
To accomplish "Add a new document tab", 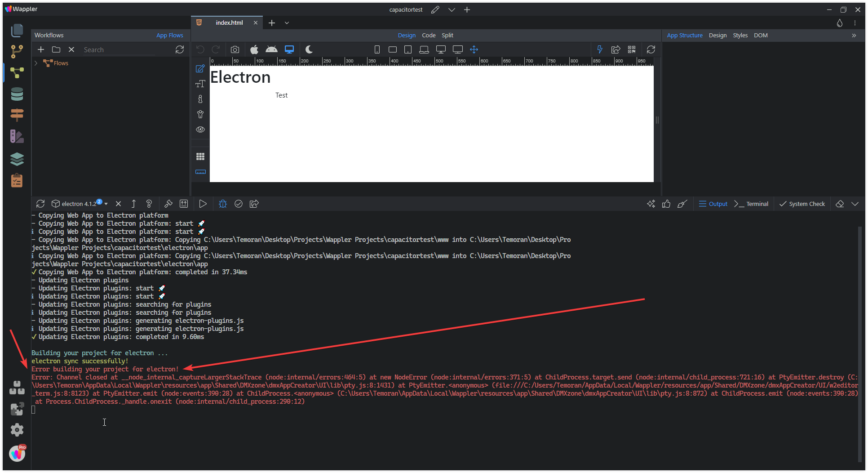I will pyautogui.click(x=272, y=23).
